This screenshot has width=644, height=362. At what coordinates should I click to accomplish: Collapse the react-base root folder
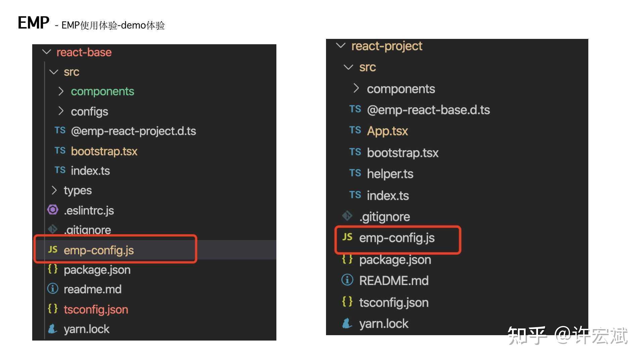coord(47,52)
